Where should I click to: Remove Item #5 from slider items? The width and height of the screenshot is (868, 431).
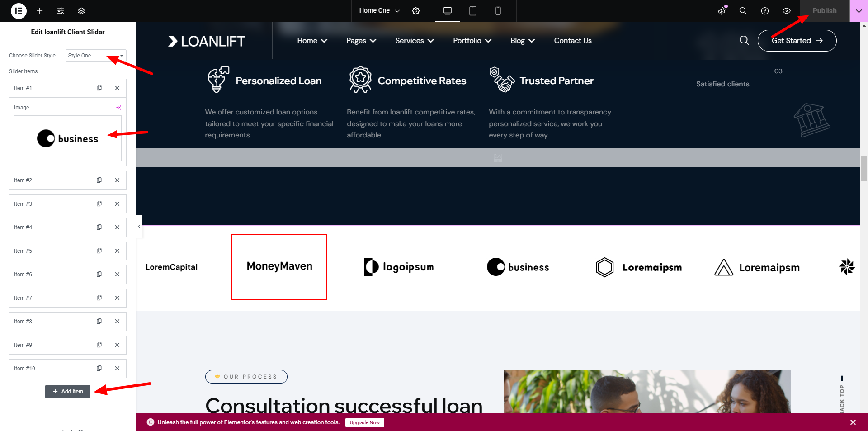117,251
